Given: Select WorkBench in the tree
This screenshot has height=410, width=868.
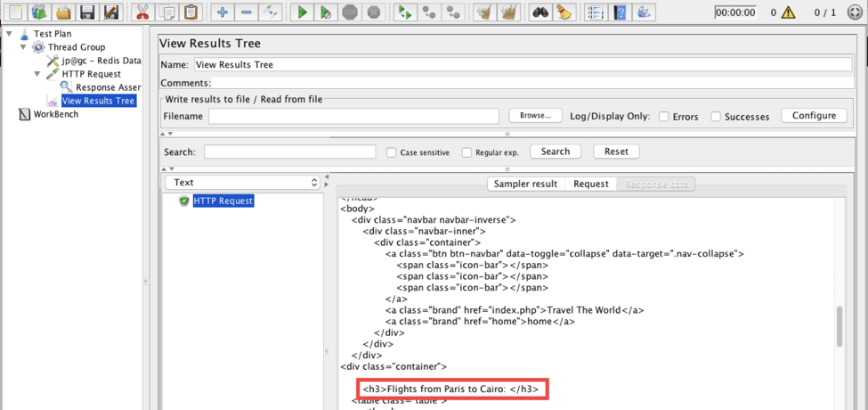Looking at the screenshot, I should tap(56, 114).
